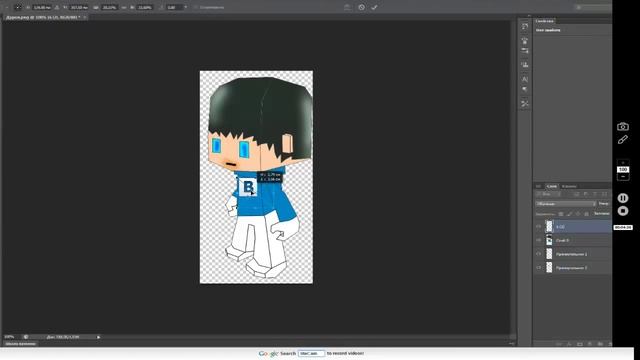Commit the transform with the checkmark icon
This screenshot has width=640, height=360.
point(374,7)
